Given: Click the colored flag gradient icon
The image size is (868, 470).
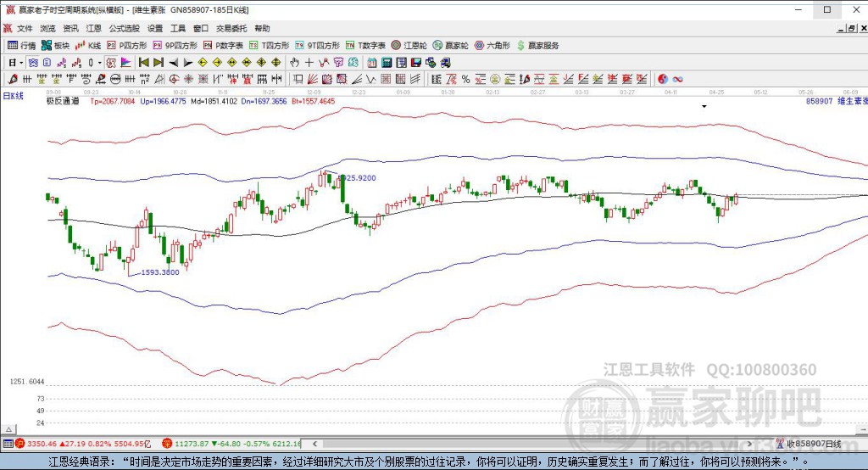Looking at the screenshot, I should (125, 63).
